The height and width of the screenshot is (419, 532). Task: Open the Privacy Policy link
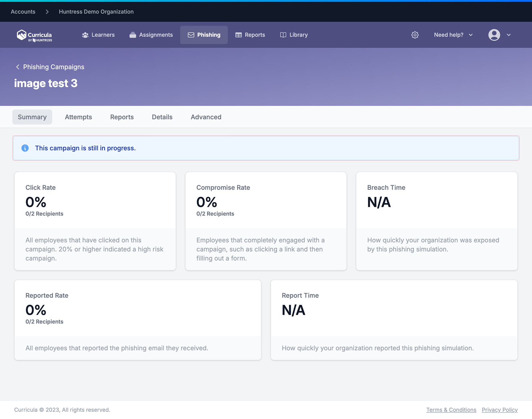point(499,410)
